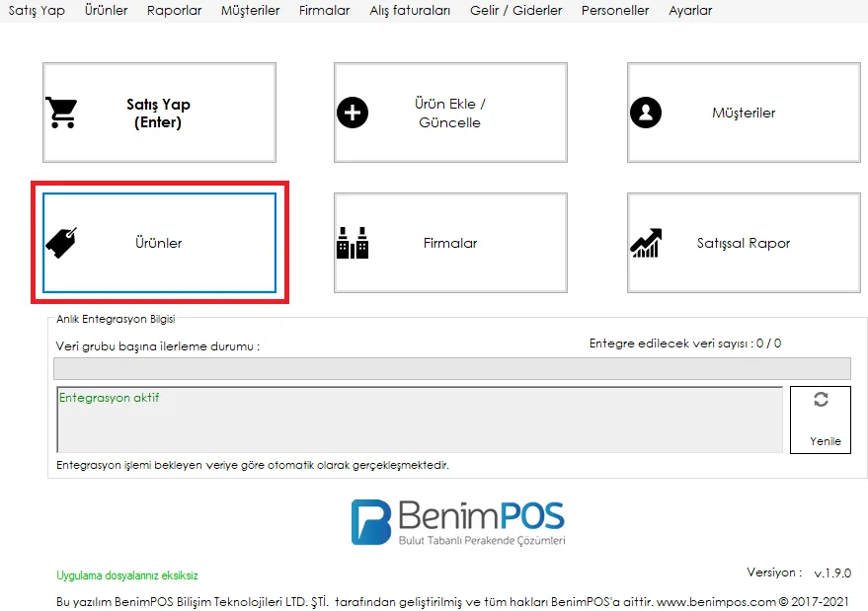Image resolution: width=868 pixels, height=611 pixels.
Task: Click the refresh arrows icon above Yenile
Action: click(x=821, y=399)
